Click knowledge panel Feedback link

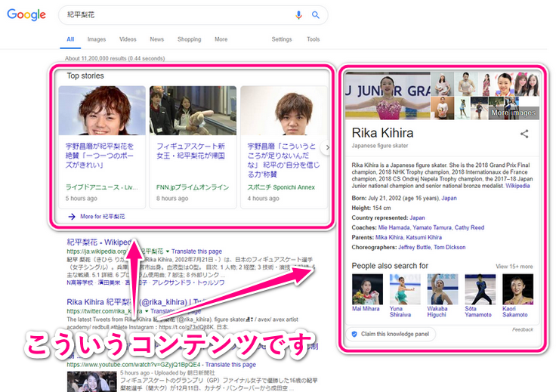click(523, 329)
